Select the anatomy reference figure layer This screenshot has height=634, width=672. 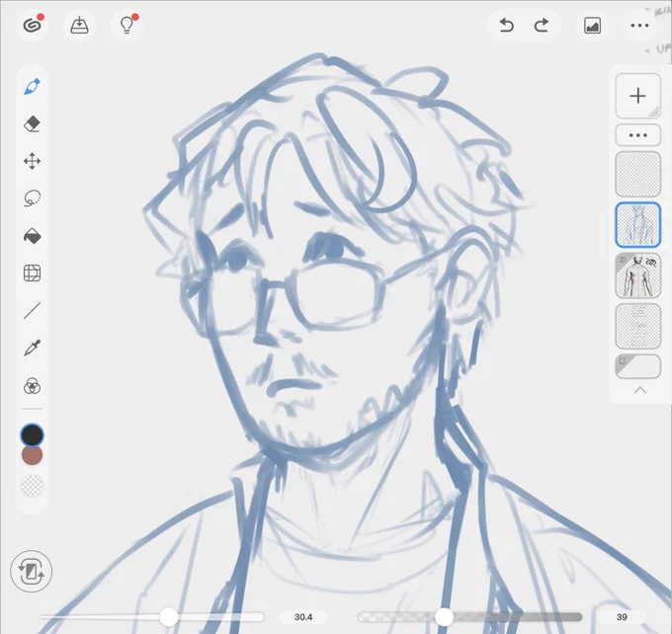point(638,276)
